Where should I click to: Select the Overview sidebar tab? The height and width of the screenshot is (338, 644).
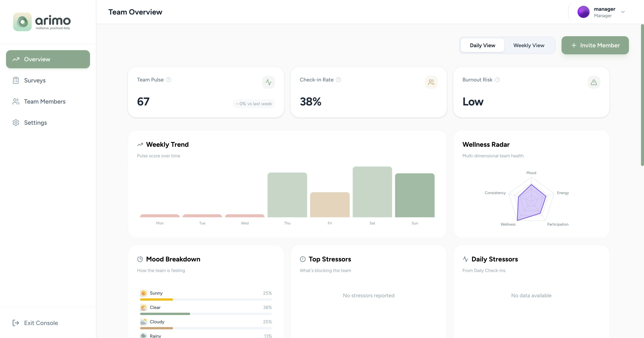click(48, 59)
